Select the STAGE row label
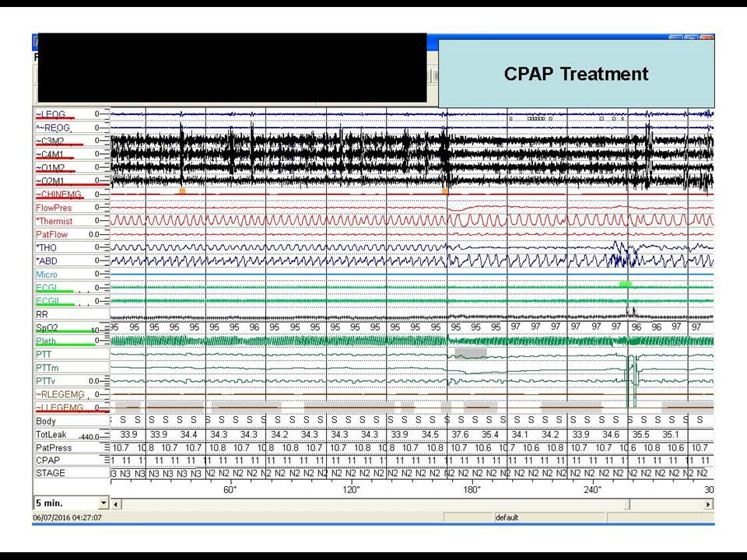The image size is (747, 560). click(x=50, y=473)
